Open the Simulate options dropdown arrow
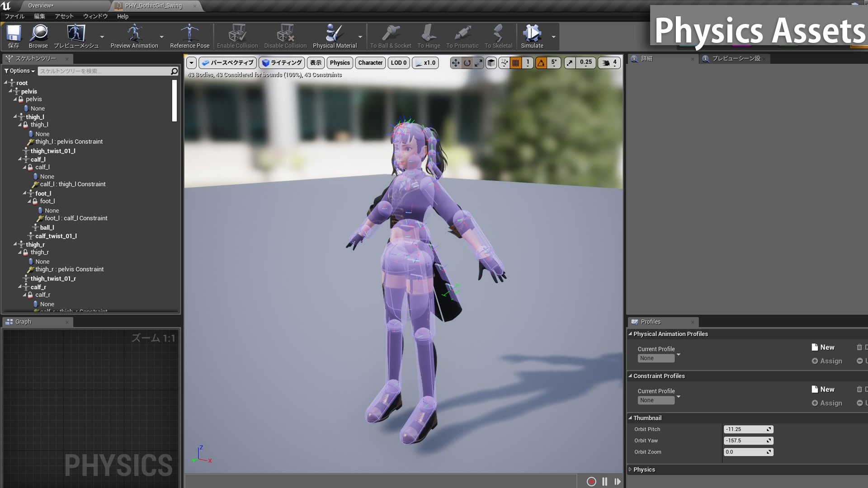This screenshot has height=488, width=868. click(554, 37)
